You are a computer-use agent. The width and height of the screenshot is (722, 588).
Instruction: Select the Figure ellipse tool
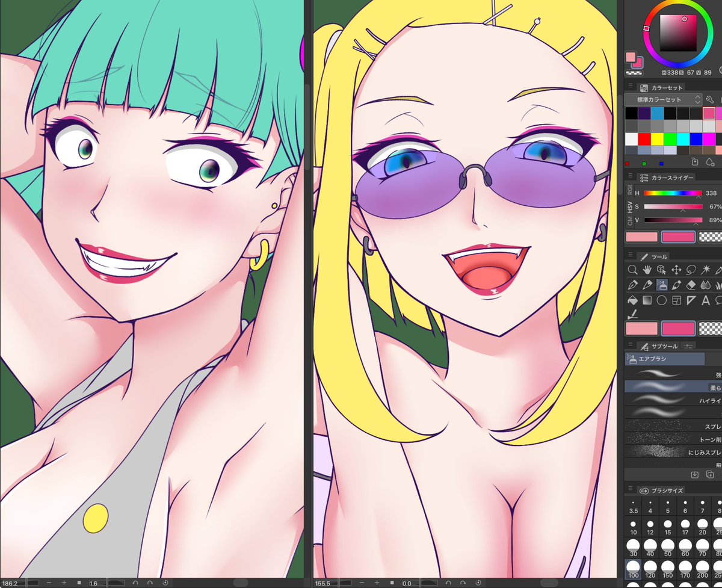661,300
